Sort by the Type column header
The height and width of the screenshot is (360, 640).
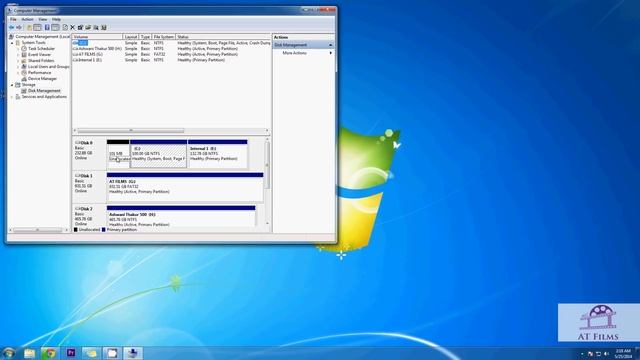tap(145, 37)
